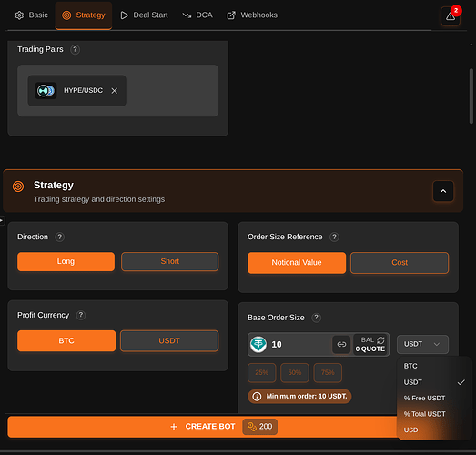Show help for Direction
Screen dimensions: 476x455
pyautogui.click(x=59, y=237)
